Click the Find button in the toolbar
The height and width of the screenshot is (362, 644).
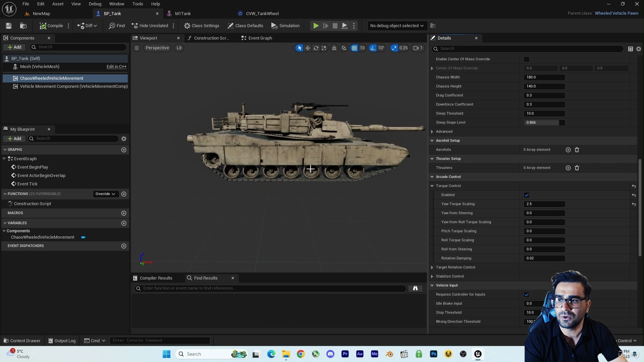point(117,26)
